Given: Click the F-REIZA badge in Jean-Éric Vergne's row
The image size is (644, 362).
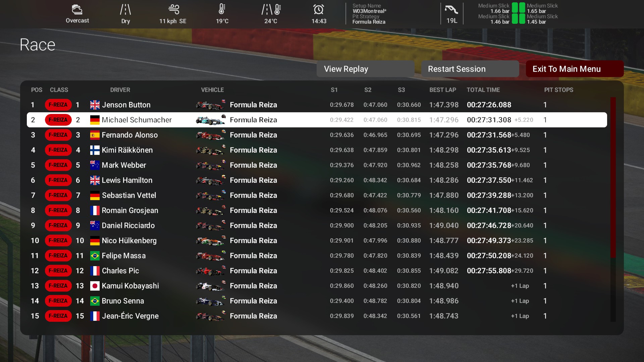Looking at the screenshot, I should click(58, 316).
